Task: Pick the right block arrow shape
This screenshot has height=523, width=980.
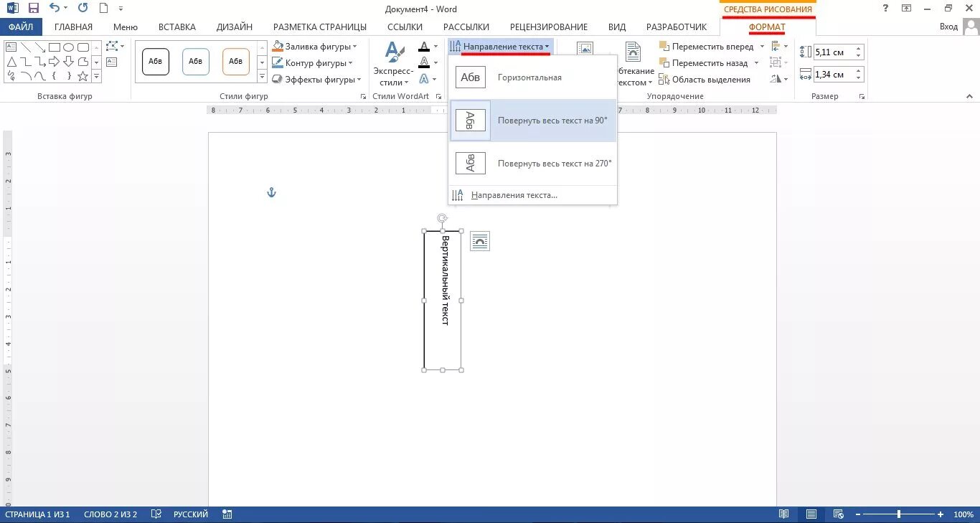Action: coord(54,62)
